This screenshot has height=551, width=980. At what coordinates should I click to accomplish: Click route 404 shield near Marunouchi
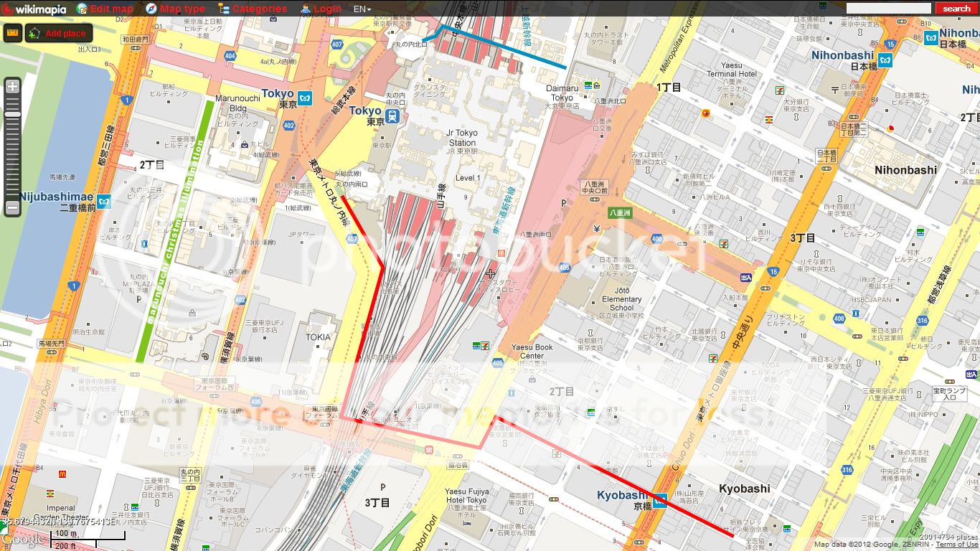pos(230,55)
